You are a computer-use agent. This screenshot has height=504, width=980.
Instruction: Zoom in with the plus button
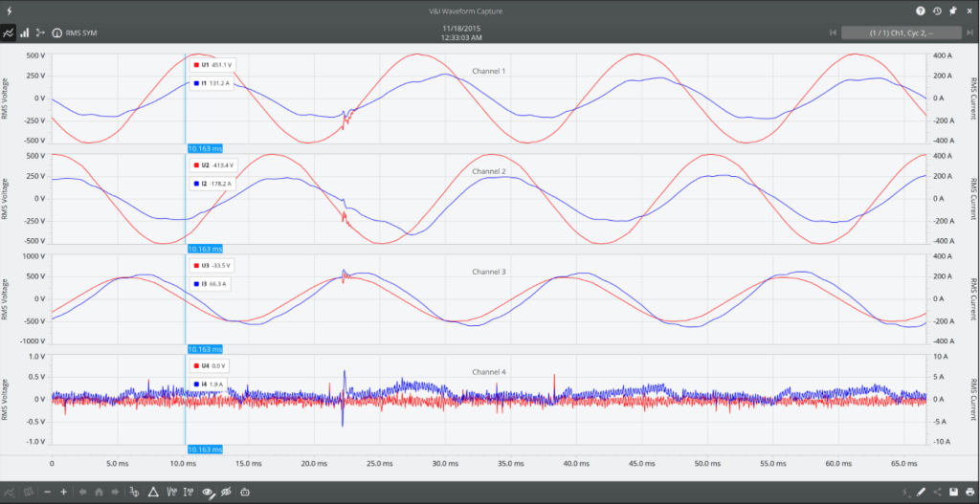pyautogui.click(x=64, y=493)
